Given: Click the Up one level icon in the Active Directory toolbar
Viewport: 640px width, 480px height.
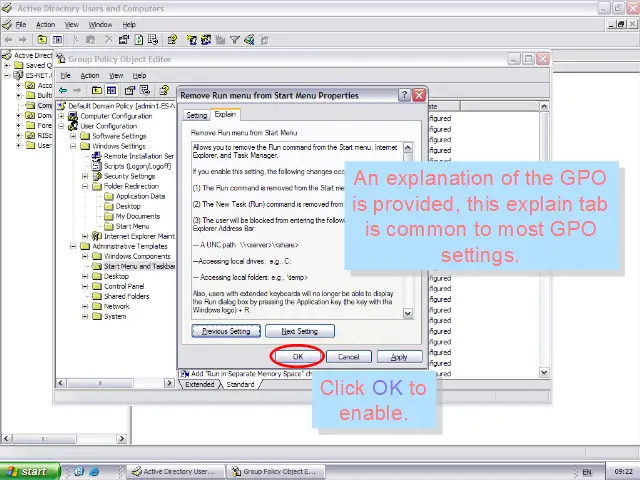Looking at the screenshot, I should 42,40.
